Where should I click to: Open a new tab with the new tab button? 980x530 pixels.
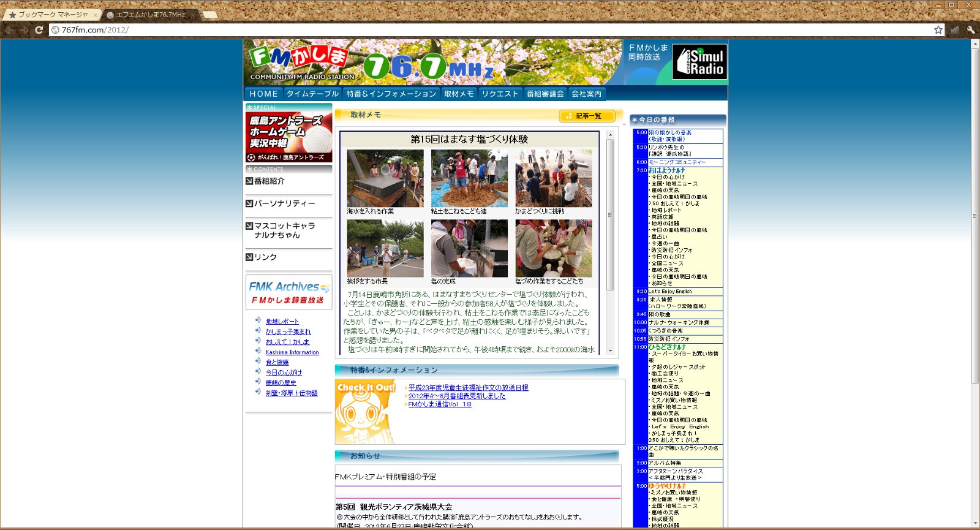pos(209,15)
